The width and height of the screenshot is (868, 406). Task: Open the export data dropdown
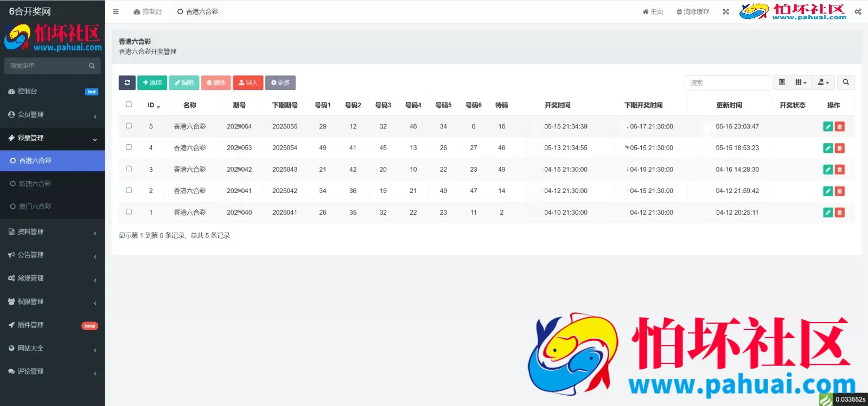tap(824, 82)
